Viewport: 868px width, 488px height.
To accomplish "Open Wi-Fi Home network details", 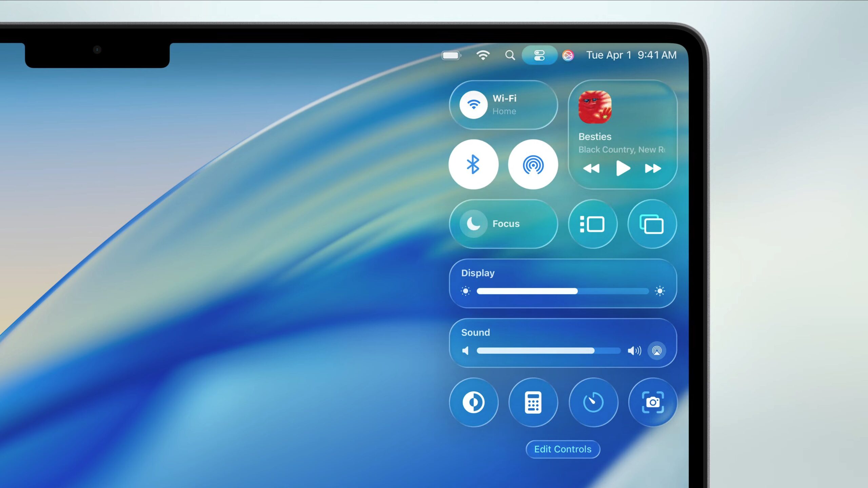I will click(x=504, y=105).
